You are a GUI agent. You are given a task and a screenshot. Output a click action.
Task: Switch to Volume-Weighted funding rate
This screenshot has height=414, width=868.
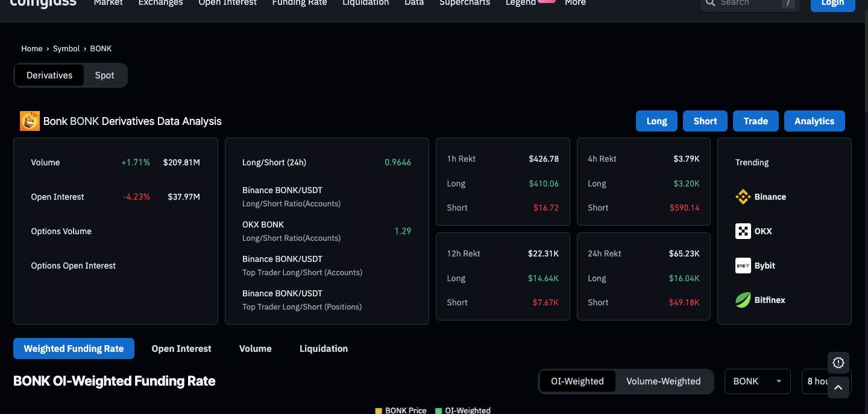click(x=663, y=381)
